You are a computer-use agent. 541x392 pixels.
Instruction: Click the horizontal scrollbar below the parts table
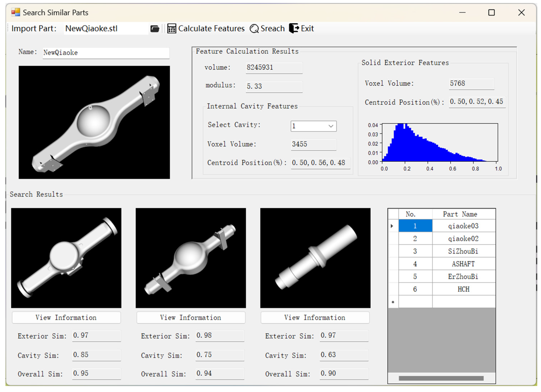click(441, 378)
